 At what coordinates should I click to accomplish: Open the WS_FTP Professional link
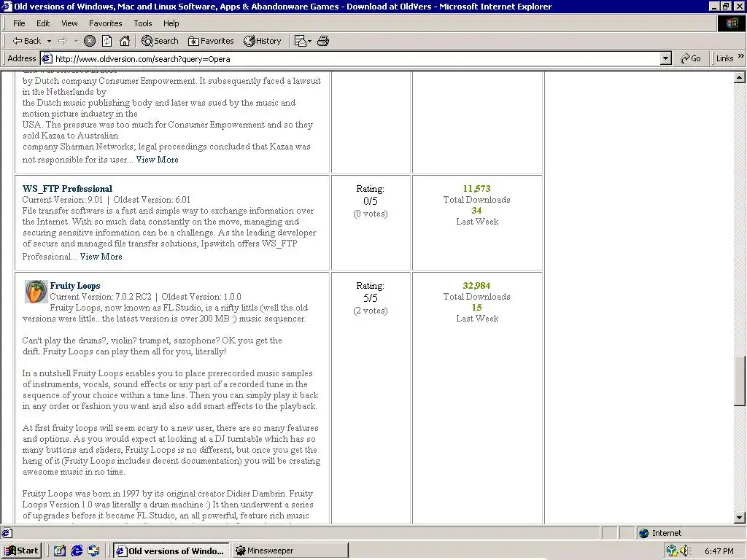coord(67,189)
